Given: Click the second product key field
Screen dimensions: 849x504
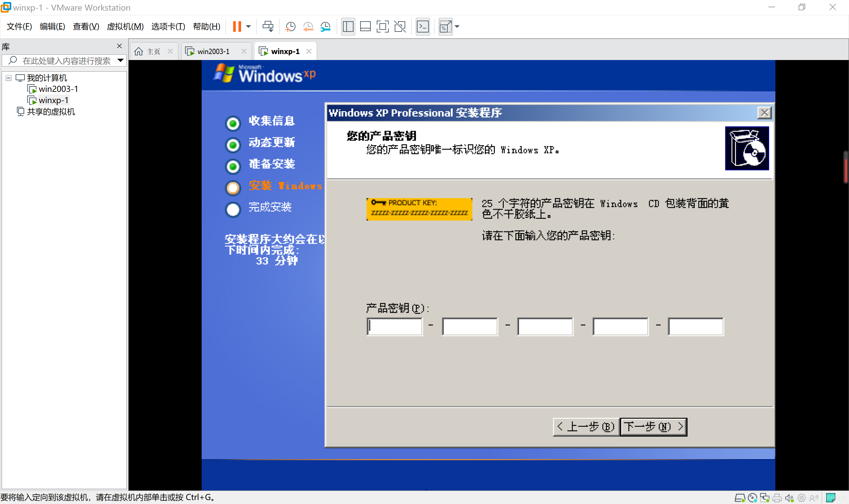Looking at the screenshot, I should pyautogui.click(x=470, y=326).
